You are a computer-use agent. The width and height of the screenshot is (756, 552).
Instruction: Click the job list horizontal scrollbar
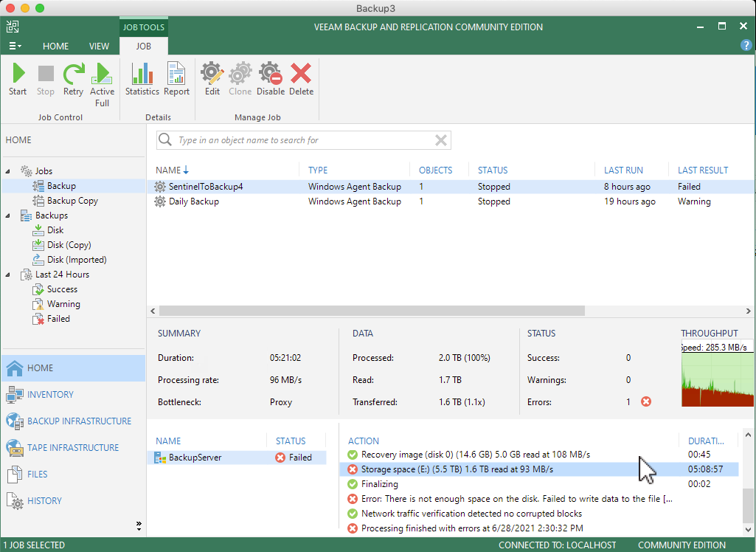(372, 311)
